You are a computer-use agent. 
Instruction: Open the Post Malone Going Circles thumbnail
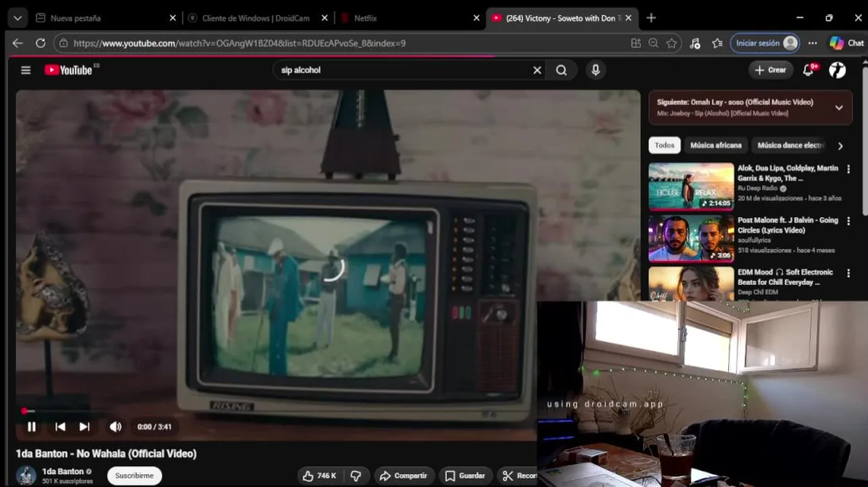(x=691, y=238)
